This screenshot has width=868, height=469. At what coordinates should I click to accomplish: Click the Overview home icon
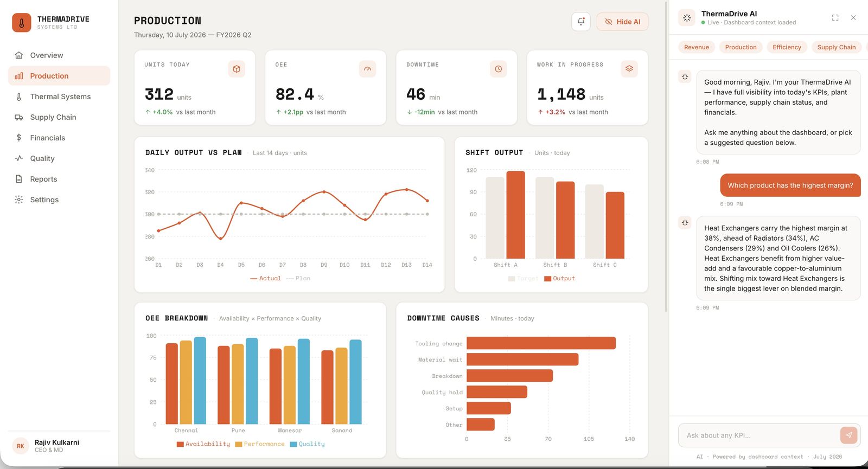19,55
